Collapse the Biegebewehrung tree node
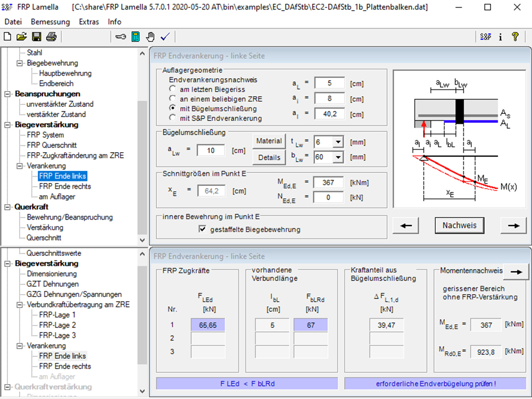Image resolution: width=532 pixels, height=399 pixels. coord(20,63)
